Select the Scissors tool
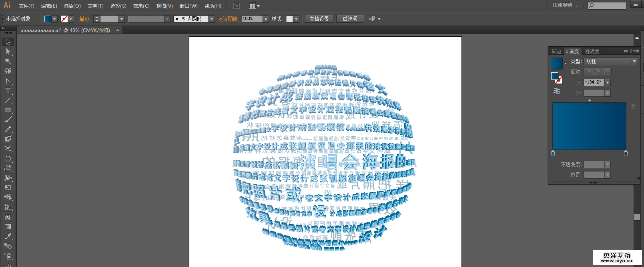Image resolution: width=644 pixels, height=267 pixels. pos(8,148)
